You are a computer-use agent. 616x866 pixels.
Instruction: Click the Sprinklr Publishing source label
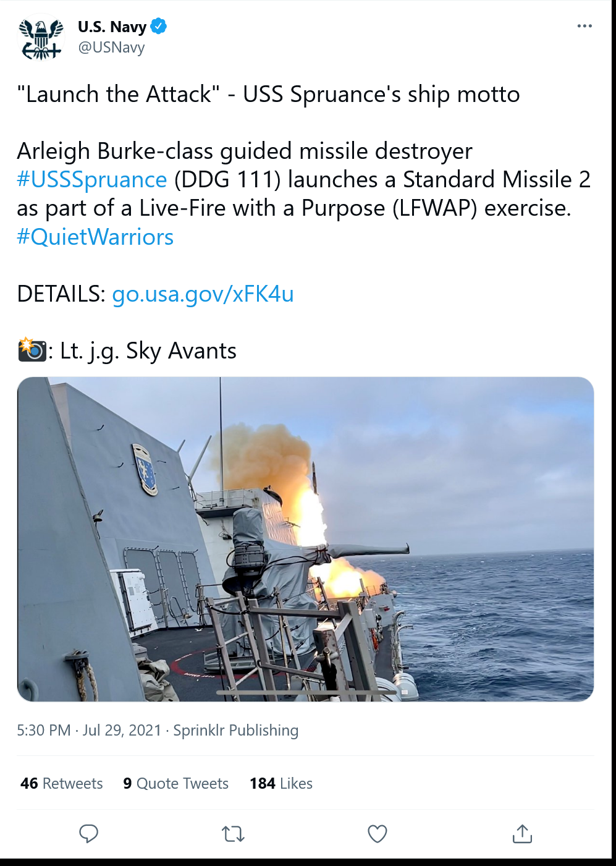pos(235,730)
